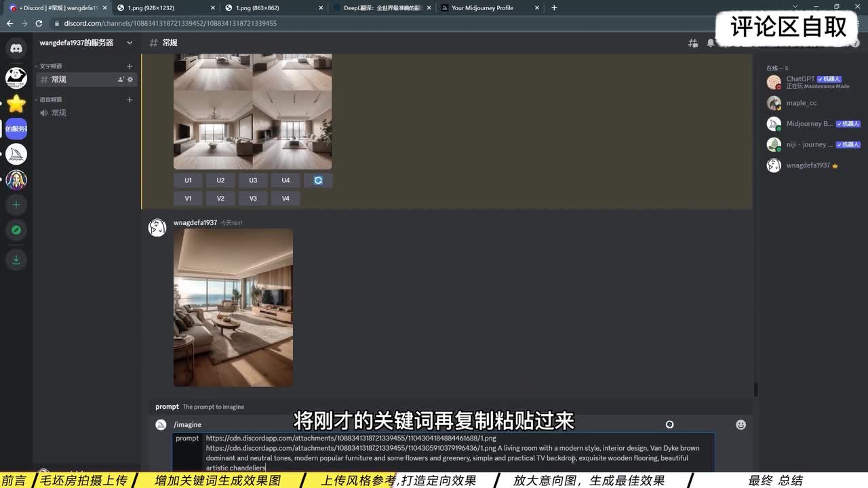
Task: Click the Add a Server plus icon
Action: (16, 205)
